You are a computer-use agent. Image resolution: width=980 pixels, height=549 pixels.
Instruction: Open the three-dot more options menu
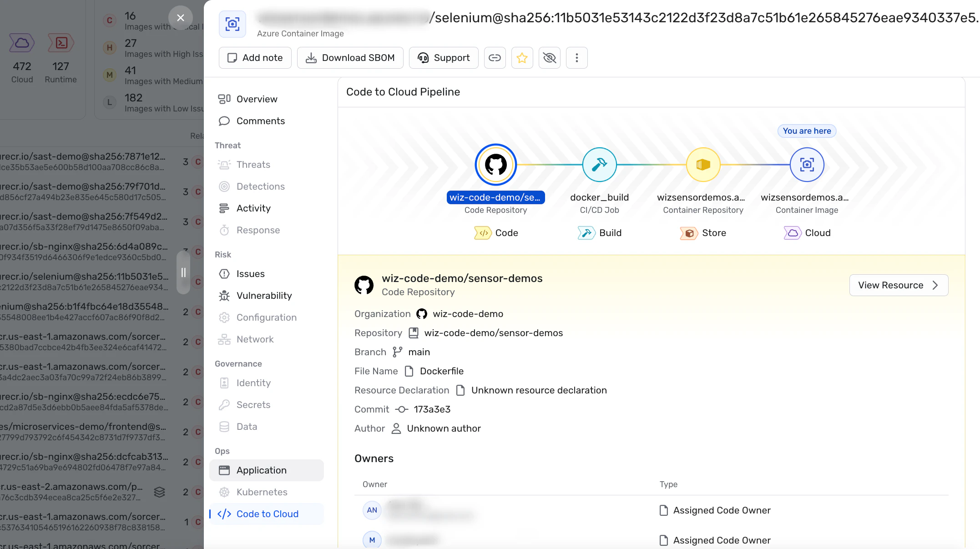tap(577, 58)
